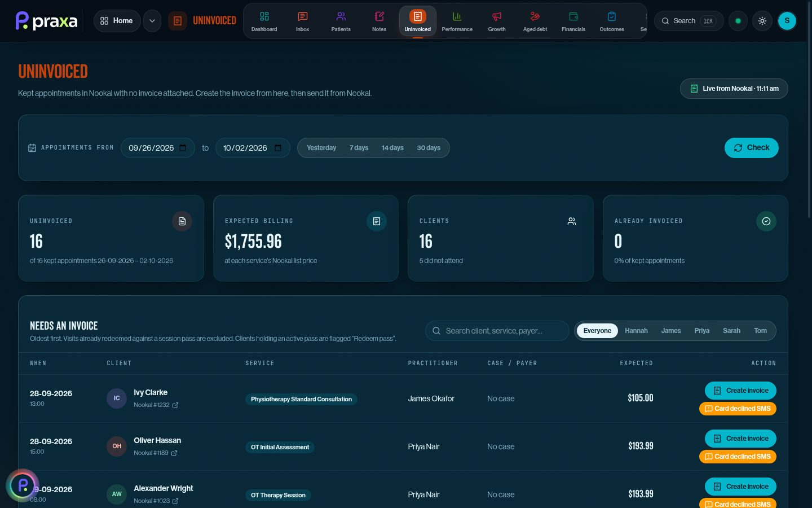Open the Growth megaphone icon
This screenshot has width=812, height=508.
click(497, 21)
